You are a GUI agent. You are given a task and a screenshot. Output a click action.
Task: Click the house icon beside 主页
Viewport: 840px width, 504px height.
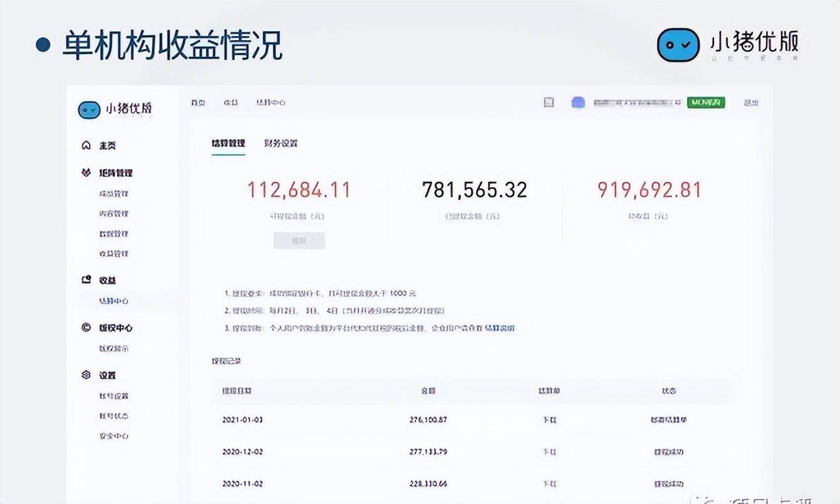87,146
